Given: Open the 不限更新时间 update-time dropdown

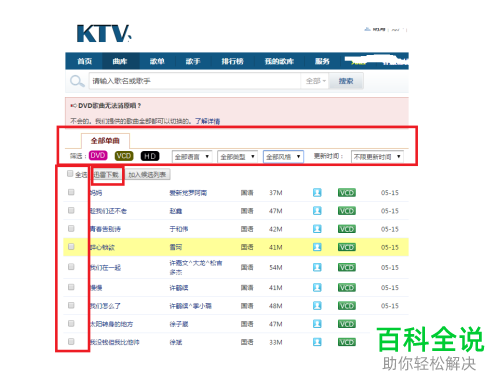Looking at the screenshot, I should pos(377,156).
